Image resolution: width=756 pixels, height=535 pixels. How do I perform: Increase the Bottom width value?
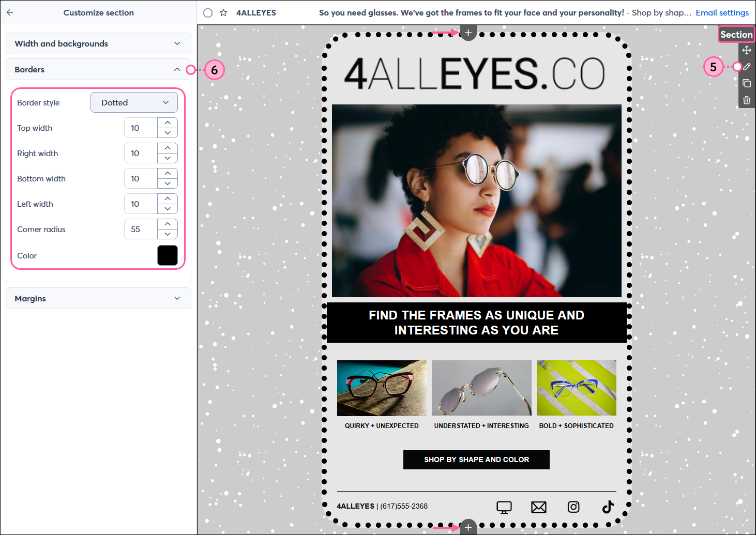[x=168, y=174]
